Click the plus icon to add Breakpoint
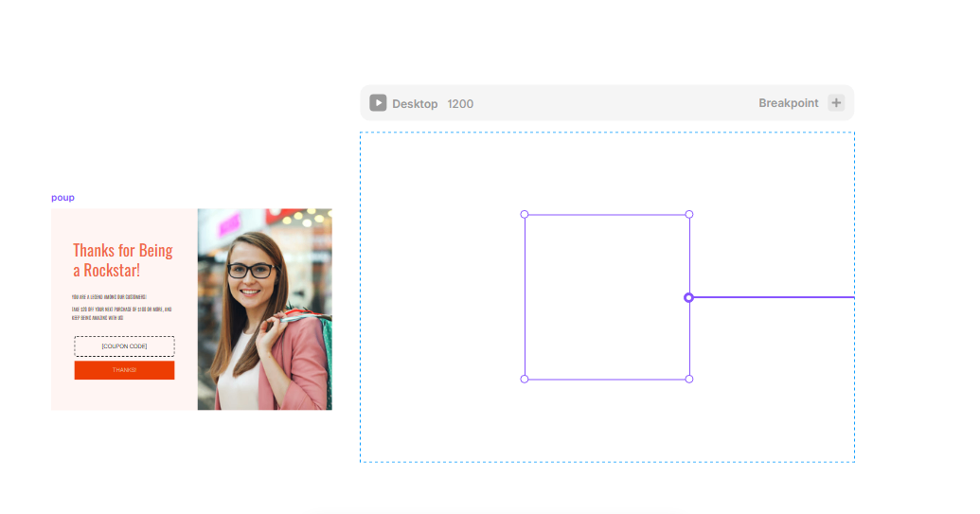The image size is (980, 514). click(836, 103)
